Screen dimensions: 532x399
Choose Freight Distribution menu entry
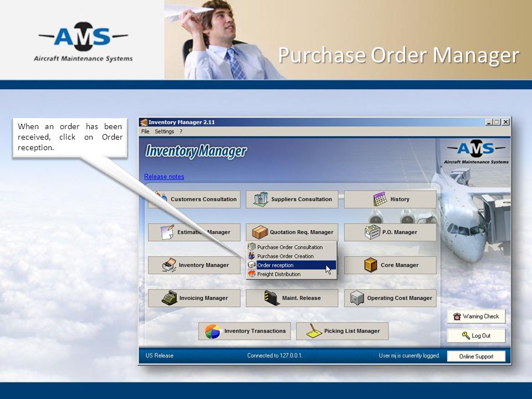click(291, 274)
